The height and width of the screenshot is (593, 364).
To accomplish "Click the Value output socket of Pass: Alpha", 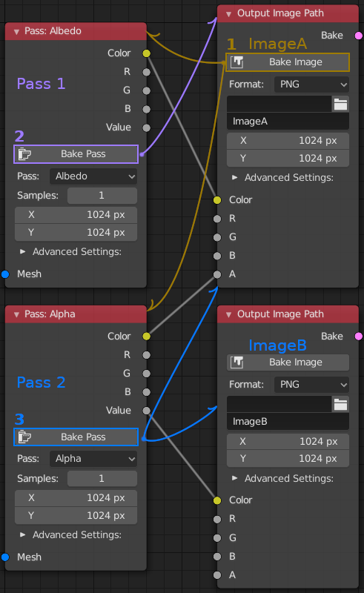I will [147, 411].
